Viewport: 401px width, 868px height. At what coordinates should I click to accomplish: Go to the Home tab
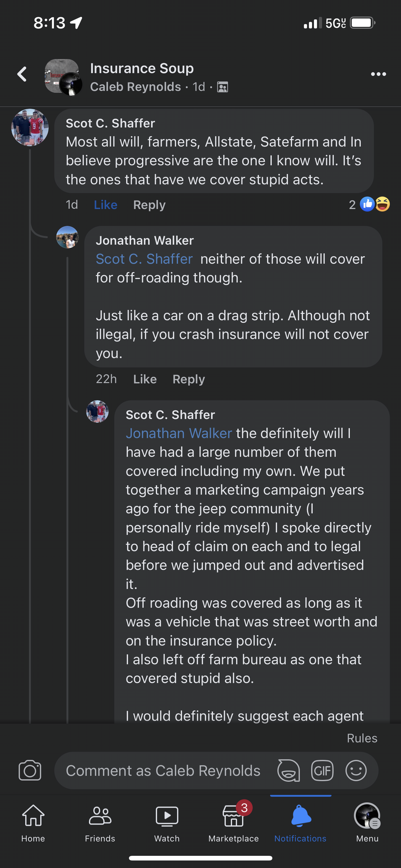point(33,822)
